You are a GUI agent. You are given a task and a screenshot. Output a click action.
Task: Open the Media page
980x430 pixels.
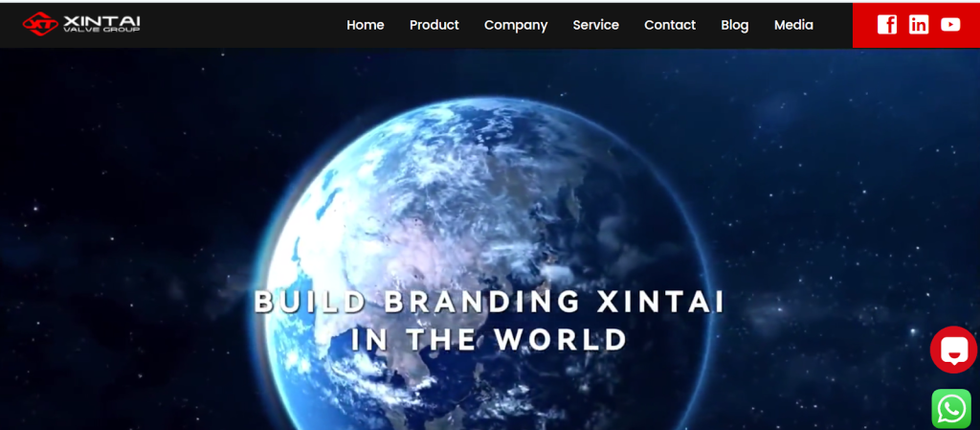[x=793, y=25]
